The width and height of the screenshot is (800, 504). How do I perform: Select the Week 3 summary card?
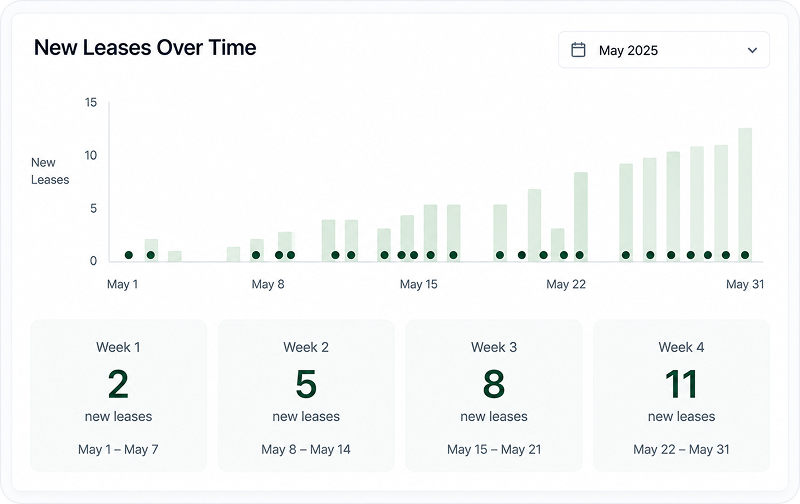[494, 395]
